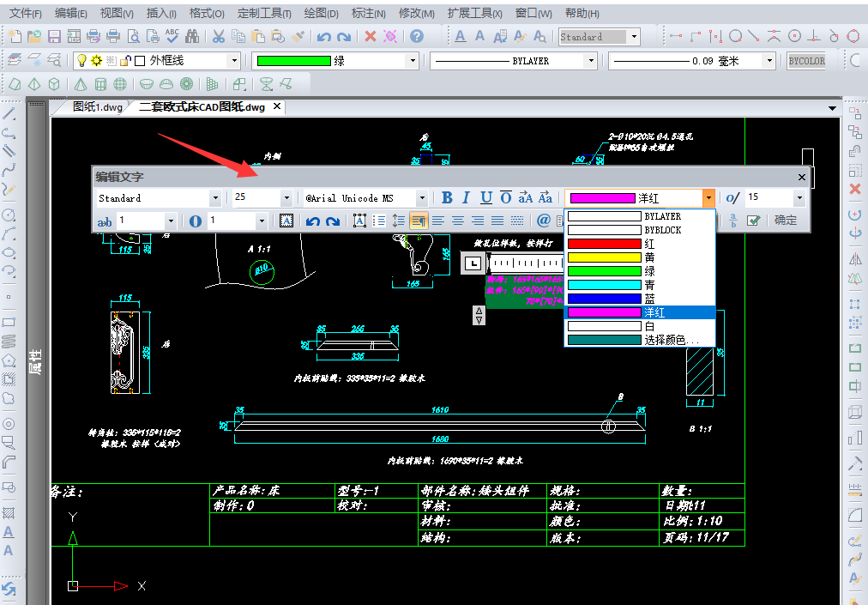The width and height of the screenshot is (868, 605).
Task: Select the 3D box tool
Action: (x=54, y=84)
